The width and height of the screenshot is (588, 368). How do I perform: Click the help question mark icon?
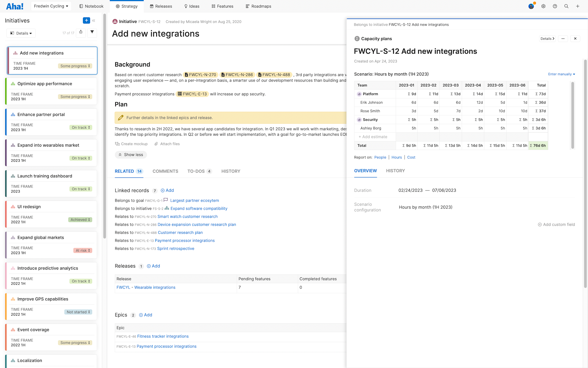point(555,6)
